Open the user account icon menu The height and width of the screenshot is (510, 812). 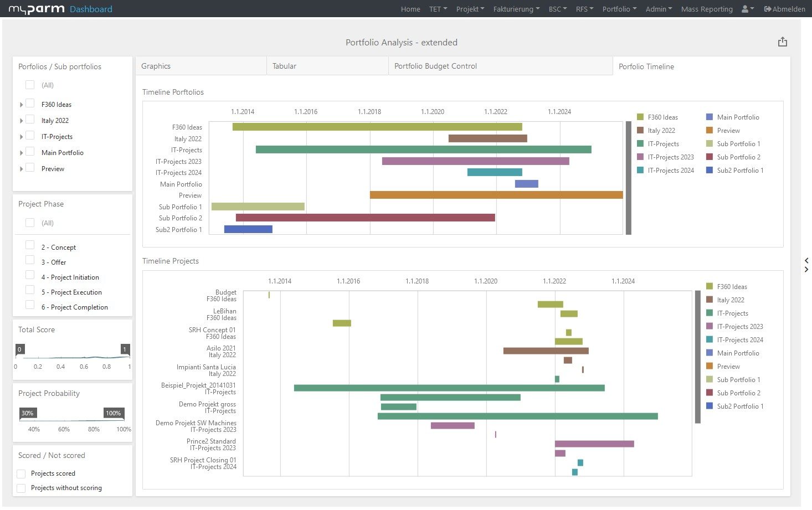747,9
